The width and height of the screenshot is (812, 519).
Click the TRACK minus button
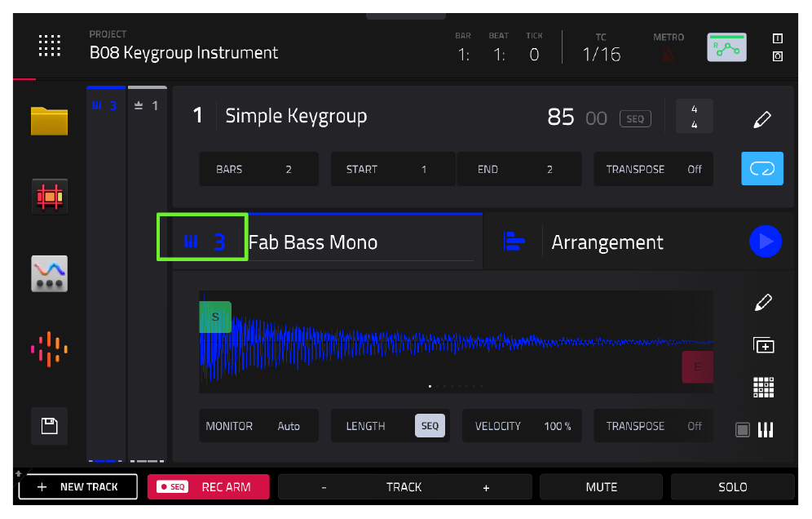pyautogui.click(x=324, y=487)
